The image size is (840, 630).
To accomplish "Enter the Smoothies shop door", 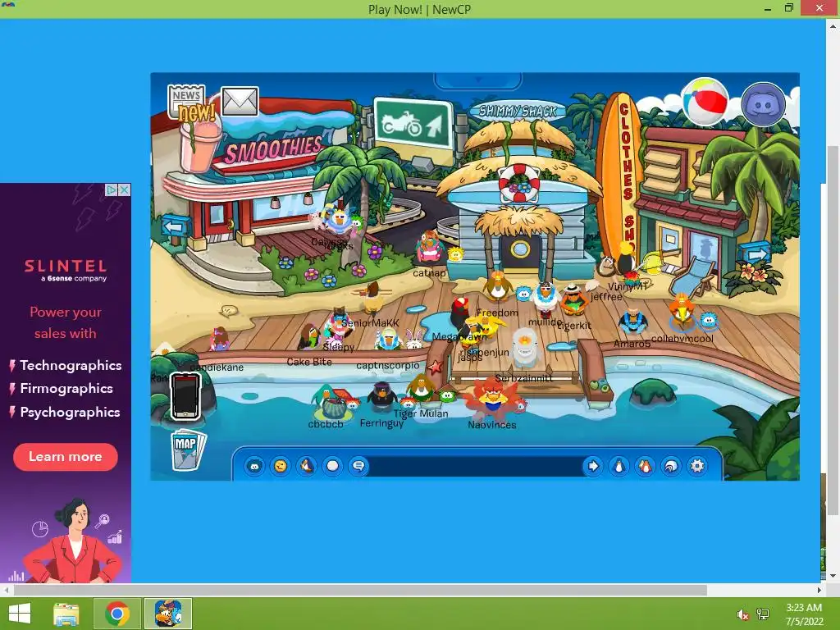I will pyautogui.click(x=218, y=217).
